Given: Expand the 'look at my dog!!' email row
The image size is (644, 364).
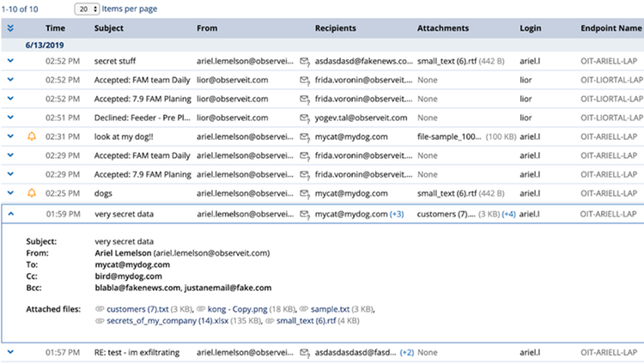Looking at the screenshot, I should (10, 136).
